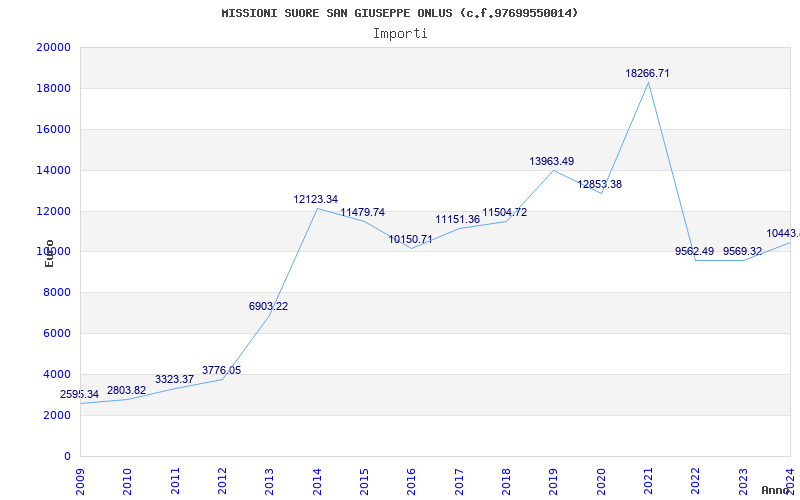
Task: Click the 2000 y-axis tick label
Action: pyautogui.click(x=57, y=415)
